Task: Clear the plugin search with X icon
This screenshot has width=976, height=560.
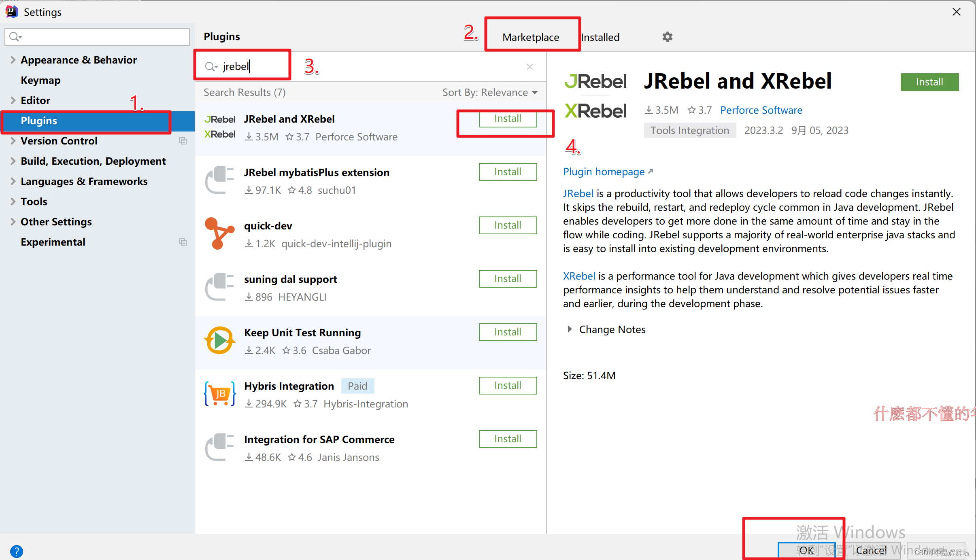Action: pos(529,67)
